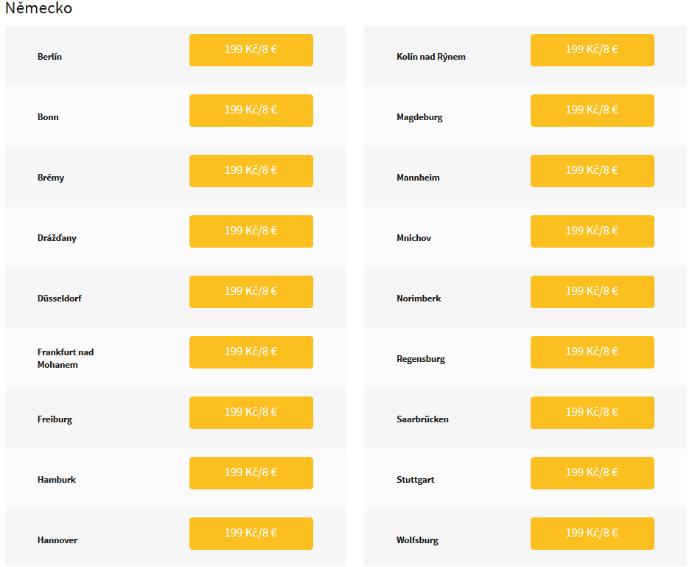Select the Frankfurt nad Mohanem price button

point(251,352)
